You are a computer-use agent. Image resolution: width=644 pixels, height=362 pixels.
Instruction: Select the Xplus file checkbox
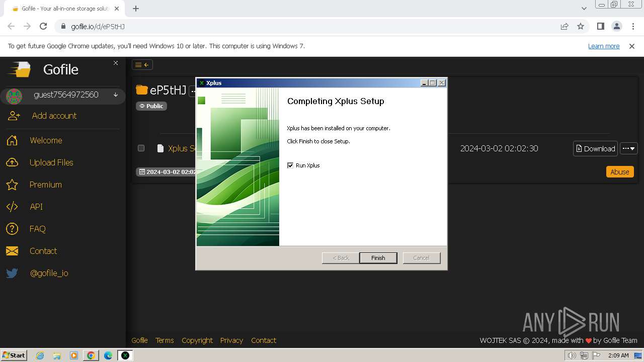click(x=141, y=148)
